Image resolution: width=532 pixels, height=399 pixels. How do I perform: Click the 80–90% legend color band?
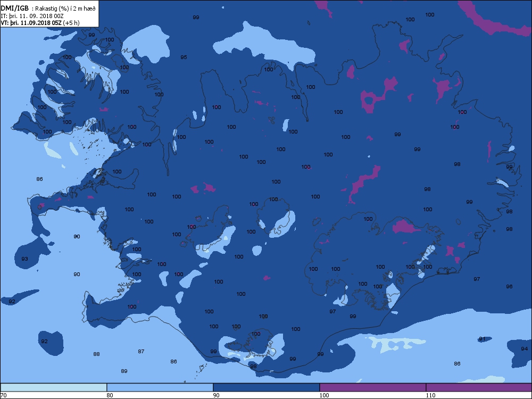point(160,387)
